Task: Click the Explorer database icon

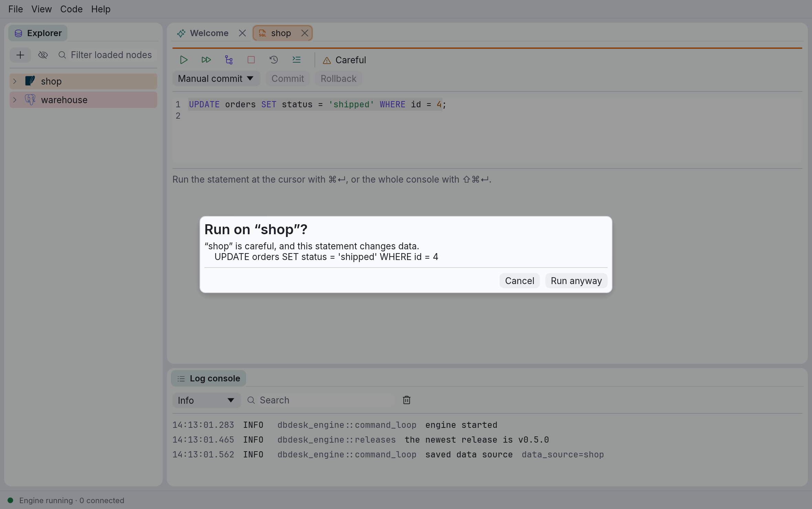Action: click(x=18, y=33)
